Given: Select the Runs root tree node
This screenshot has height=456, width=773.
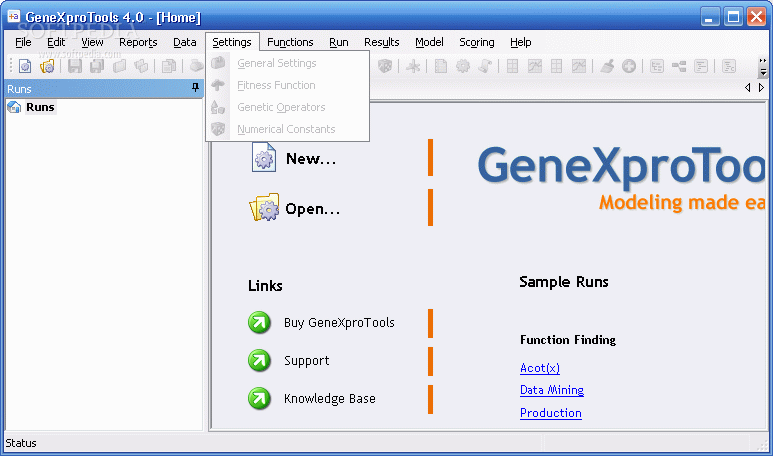Looking at the screenshot, I should tap(40, 107).
